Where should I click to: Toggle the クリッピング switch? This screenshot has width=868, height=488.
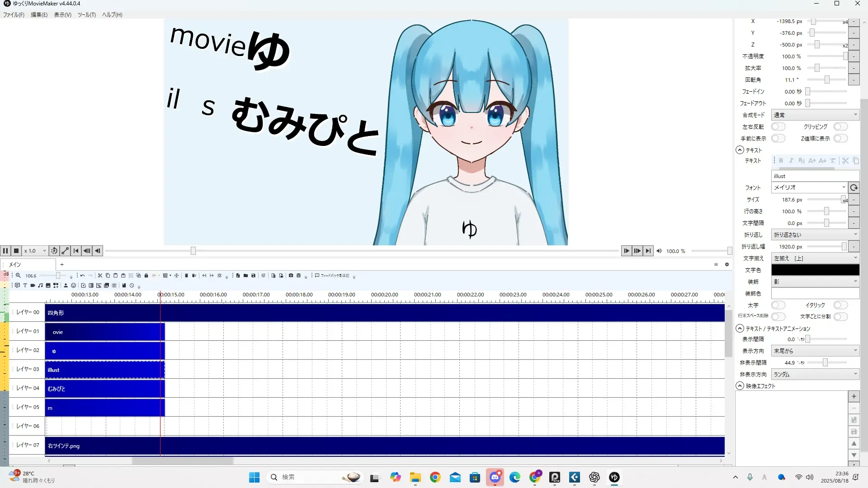(840, 127)
